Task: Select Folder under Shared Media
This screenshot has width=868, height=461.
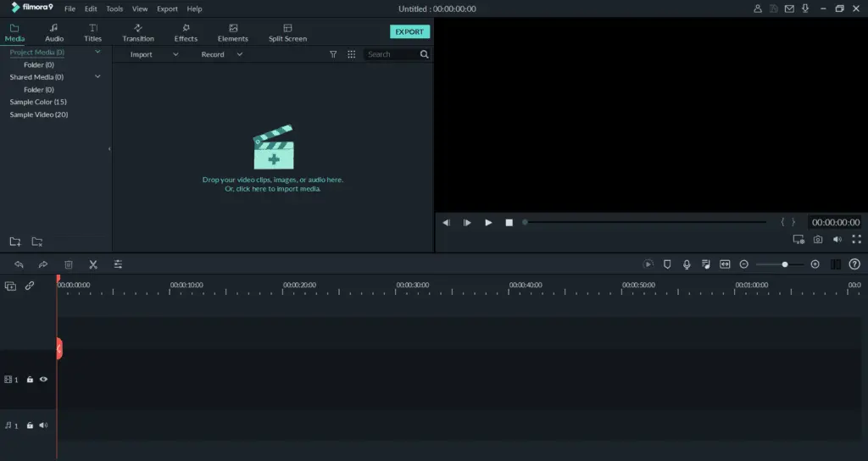Action: 39,90
